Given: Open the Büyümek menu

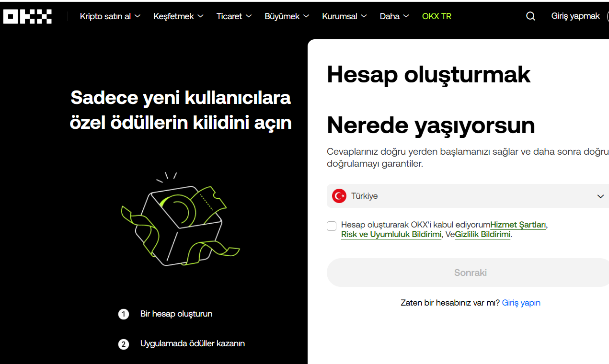Looking at the screenshot, I should pos(287,16).
